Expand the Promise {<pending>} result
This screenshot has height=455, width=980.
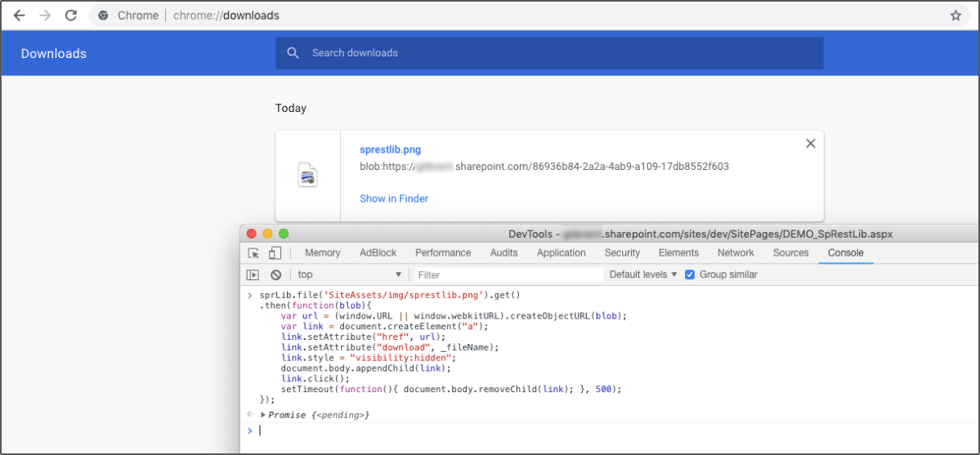[x=264, y=415]
